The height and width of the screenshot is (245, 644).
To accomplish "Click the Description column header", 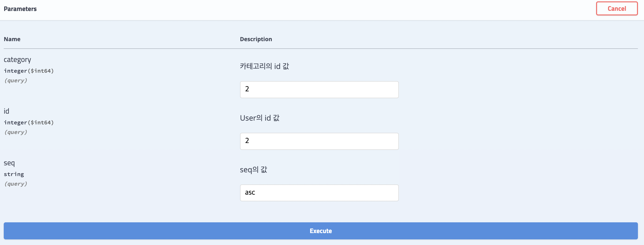I will click(x=256, y=39).
